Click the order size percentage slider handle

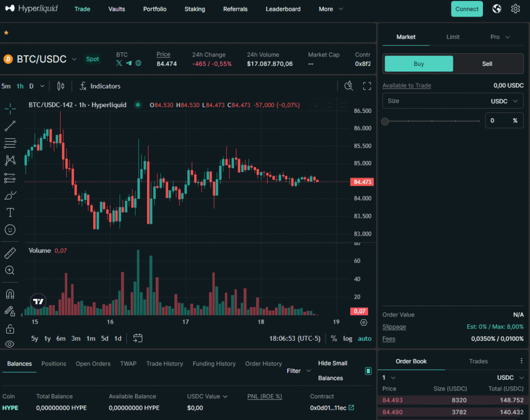tap(385, 121)
